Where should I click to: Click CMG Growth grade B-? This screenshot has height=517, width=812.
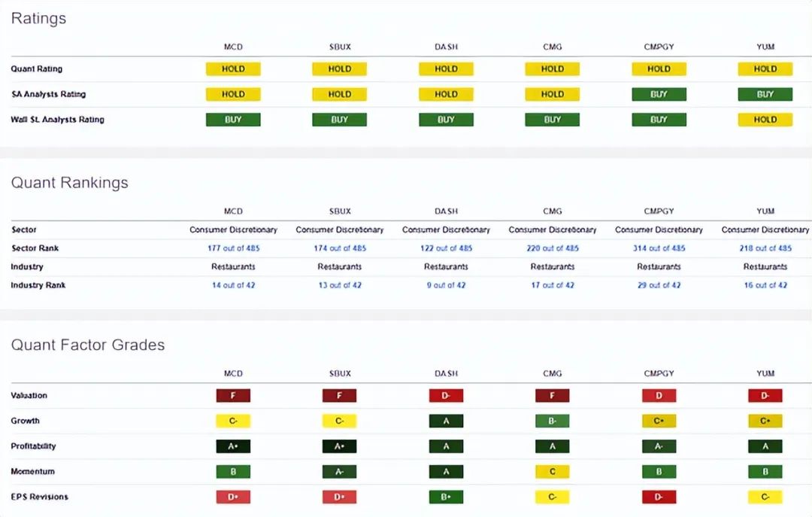point(553,421)
